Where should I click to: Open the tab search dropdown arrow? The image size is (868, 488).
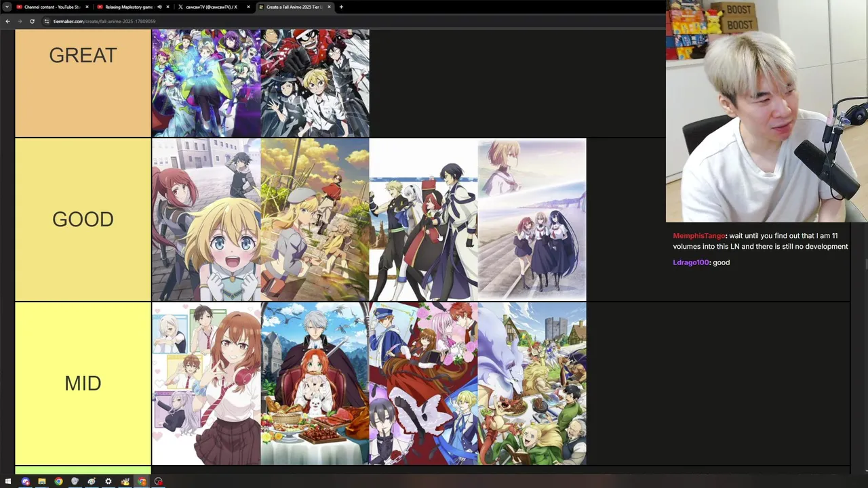pyautogui.click(x=7, y=7)
